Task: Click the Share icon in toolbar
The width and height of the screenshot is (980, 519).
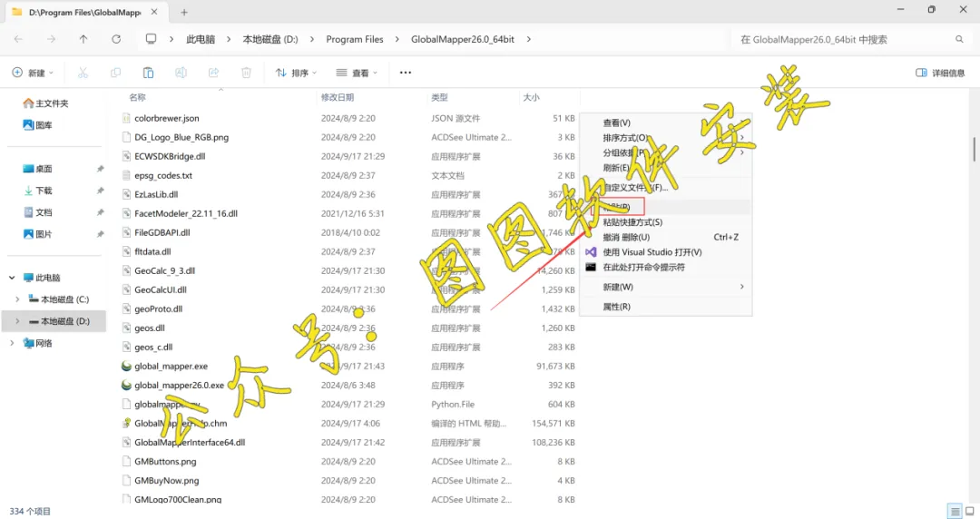Action: click(x=214, y=73)
